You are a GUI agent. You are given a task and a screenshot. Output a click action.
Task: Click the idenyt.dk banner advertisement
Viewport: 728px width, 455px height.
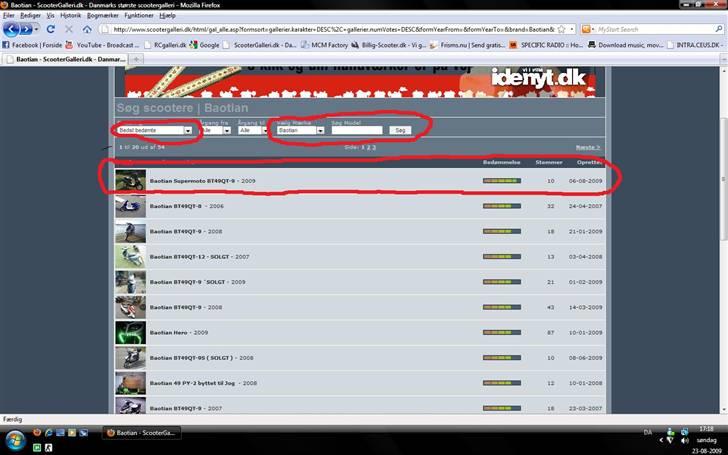360,81
